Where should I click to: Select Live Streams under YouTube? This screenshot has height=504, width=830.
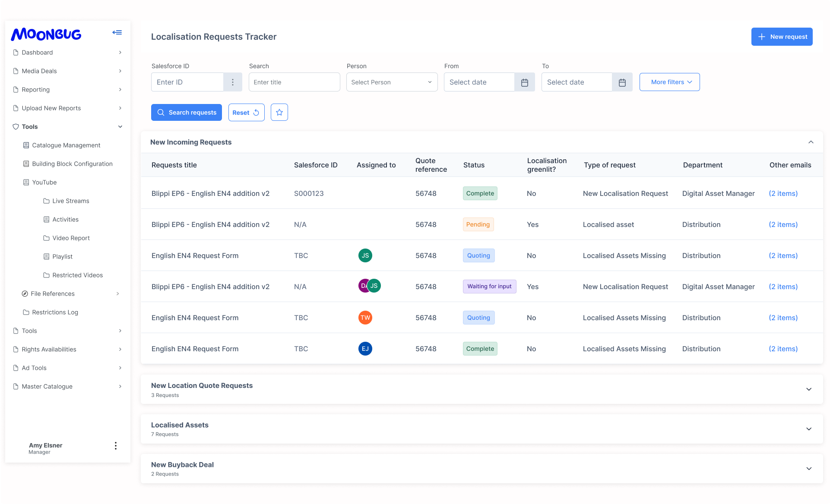pos(70,201)
